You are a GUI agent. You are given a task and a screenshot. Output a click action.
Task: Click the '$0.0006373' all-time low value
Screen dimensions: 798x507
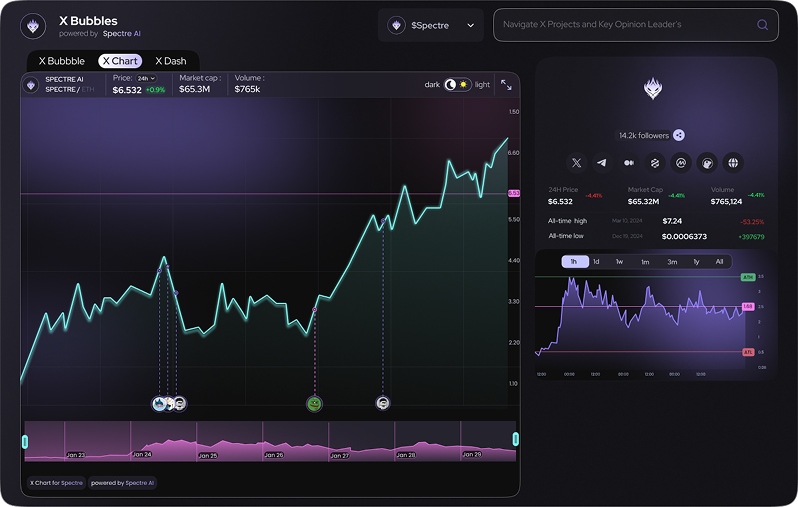point(684,237)
